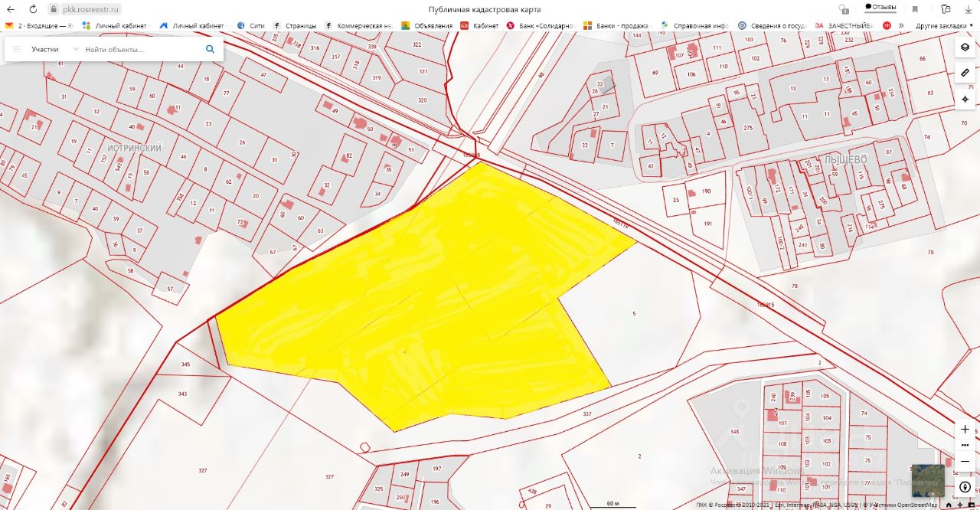The image size is (980, 510).
Task: Click parcel label 345 on the map
Action: pos(185,365)
